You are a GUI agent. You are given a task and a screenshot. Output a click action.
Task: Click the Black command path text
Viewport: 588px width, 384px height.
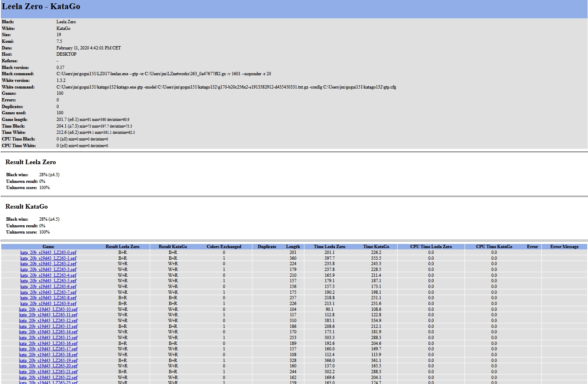click(x=164, y=74)
